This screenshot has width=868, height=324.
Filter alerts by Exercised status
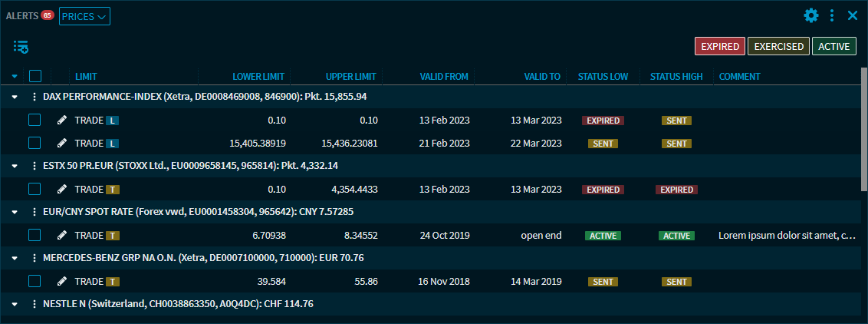click(x=778, y=47)
